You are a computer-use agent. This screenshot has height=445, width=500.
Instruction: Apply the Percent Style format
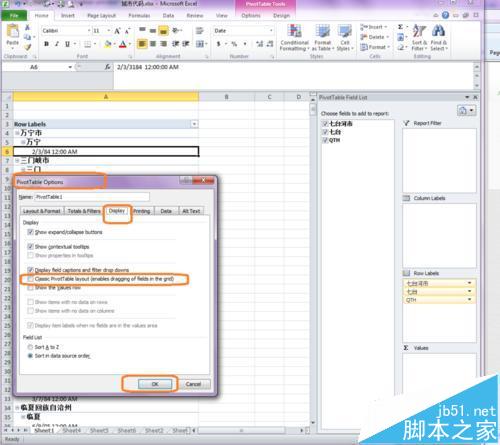pos(234,44)
